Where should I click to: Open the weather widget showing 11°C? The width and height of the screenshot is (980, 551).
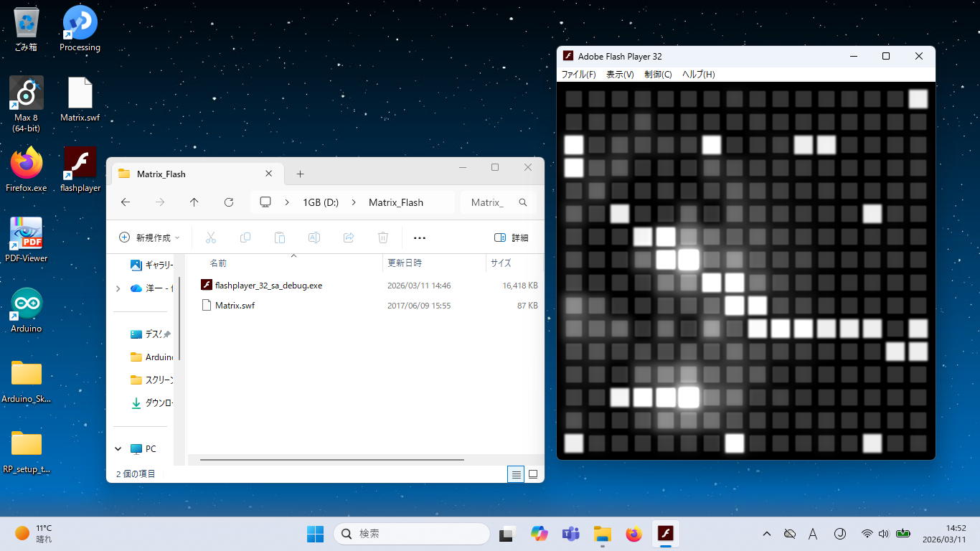[34, 534]
